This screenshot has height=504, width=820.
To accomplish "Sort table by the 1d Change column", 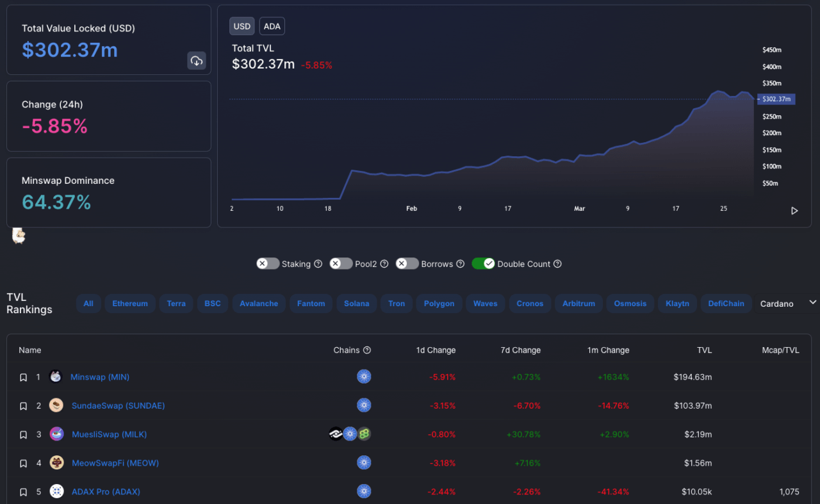I will click(x=436, y=350).
